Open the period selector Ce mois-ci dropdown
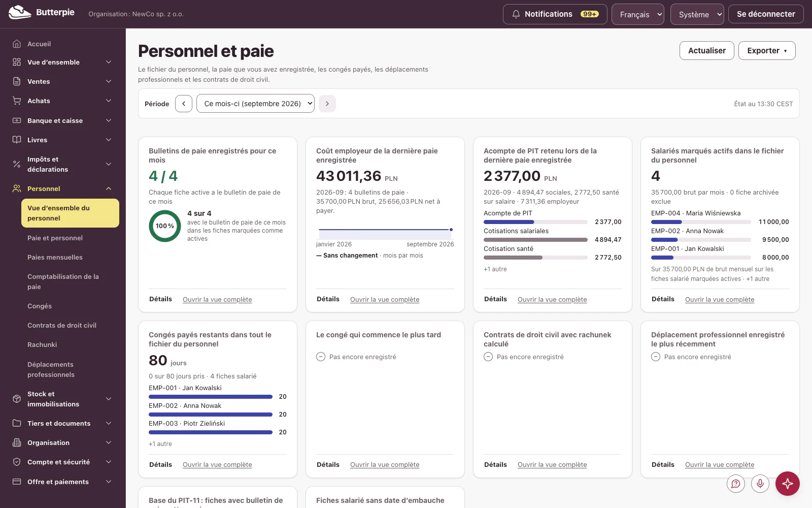 (x=255, y=104)
